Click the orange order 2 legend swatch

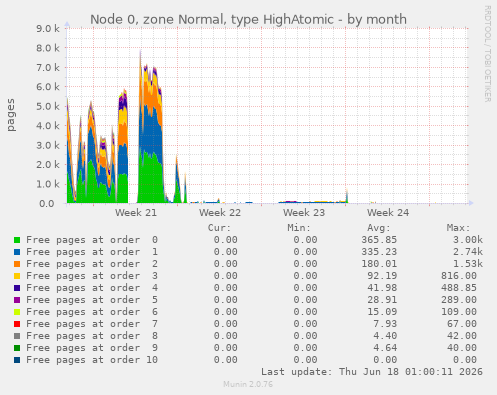(x=17, y=264)
